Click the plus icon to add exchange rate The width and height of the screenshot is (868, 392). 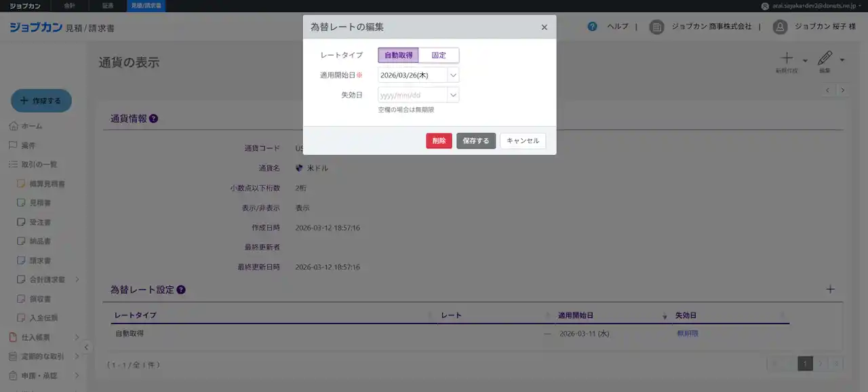831,290
